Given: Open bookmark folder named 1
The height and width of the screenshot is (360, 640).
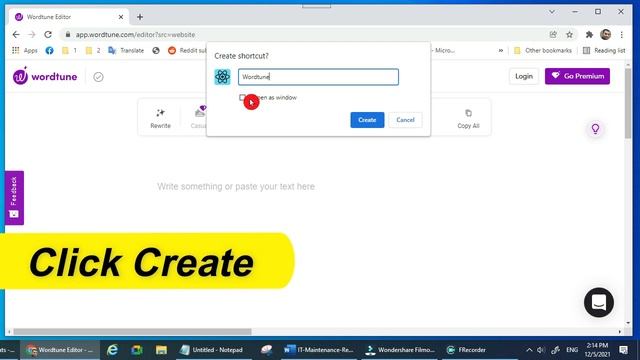Looking at the screenshot, I should (x=69, y=50).
